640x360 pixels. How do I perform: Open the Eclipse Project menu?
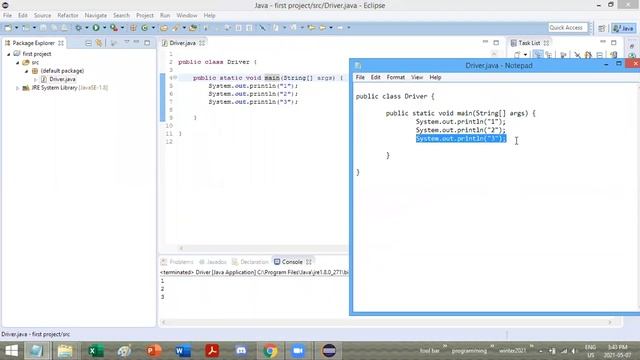tap(145, 16)
